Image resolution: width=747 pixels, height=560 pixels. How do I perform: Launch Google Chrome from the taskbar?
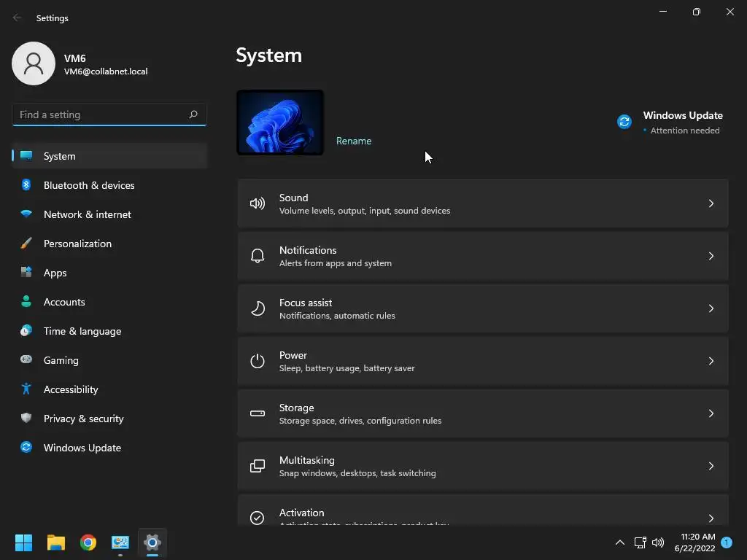88,542
